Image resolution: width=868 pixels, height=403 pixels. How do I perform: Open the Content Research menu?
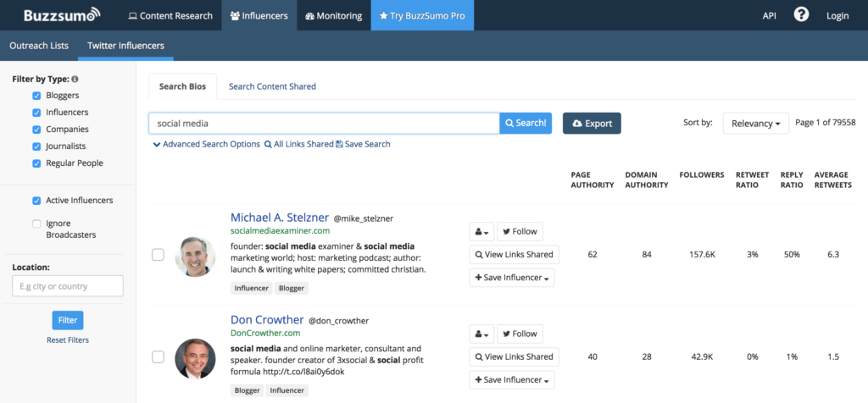tap(170, 15)
